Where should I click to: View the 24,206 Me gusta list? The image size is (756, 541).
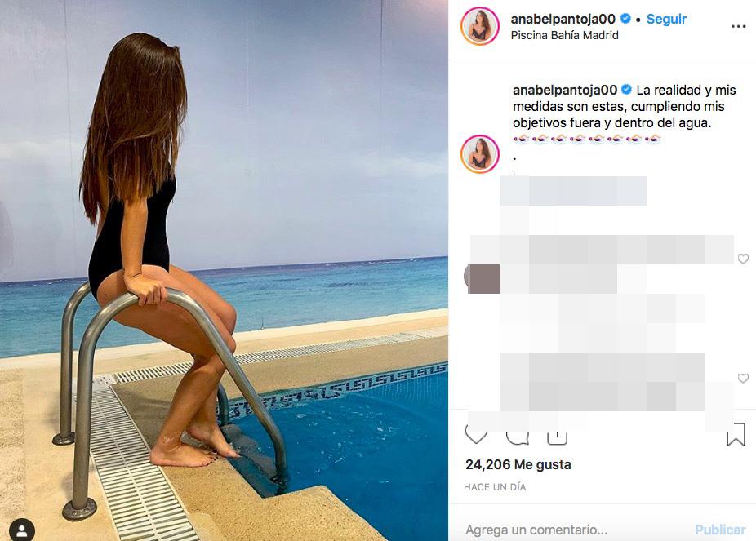pos(518,464)
